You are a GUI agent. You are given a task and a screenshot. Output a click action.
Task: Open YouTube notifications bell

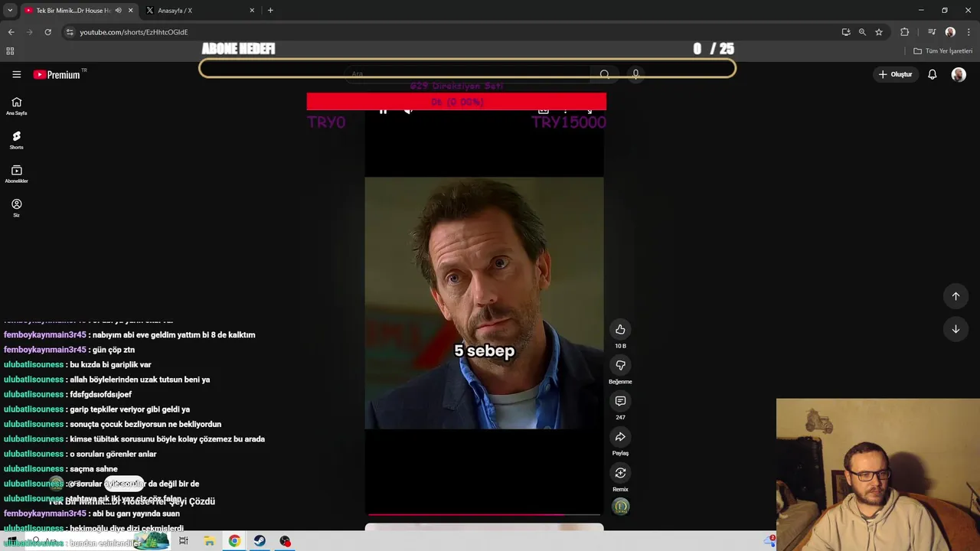(933, 74)
